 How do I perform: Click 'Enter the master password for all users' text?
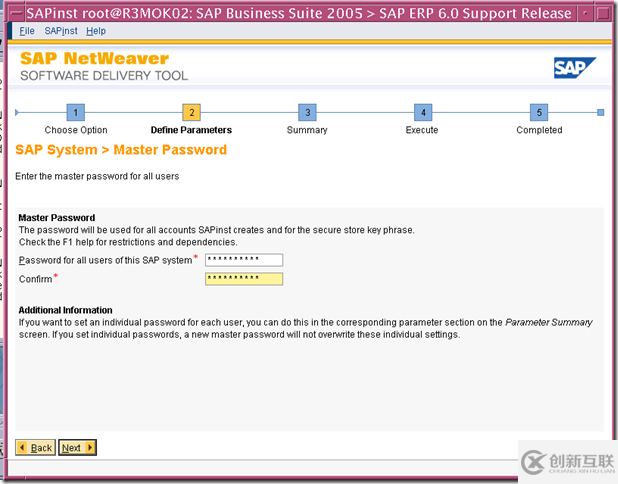97,176
